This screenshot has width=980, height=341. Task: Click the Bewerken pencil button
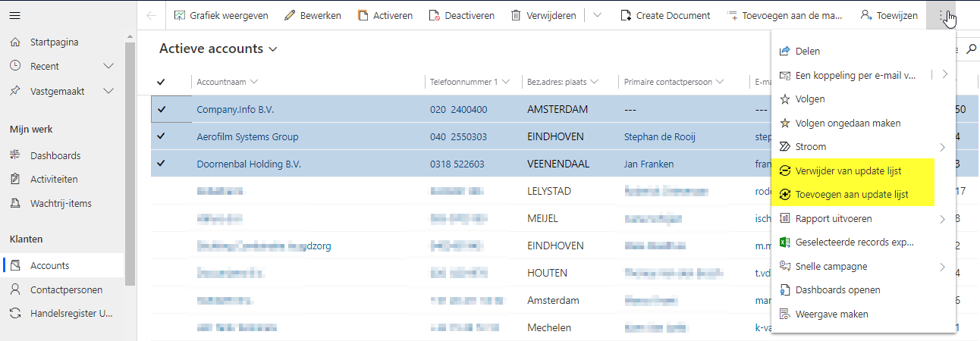(312, 15)
